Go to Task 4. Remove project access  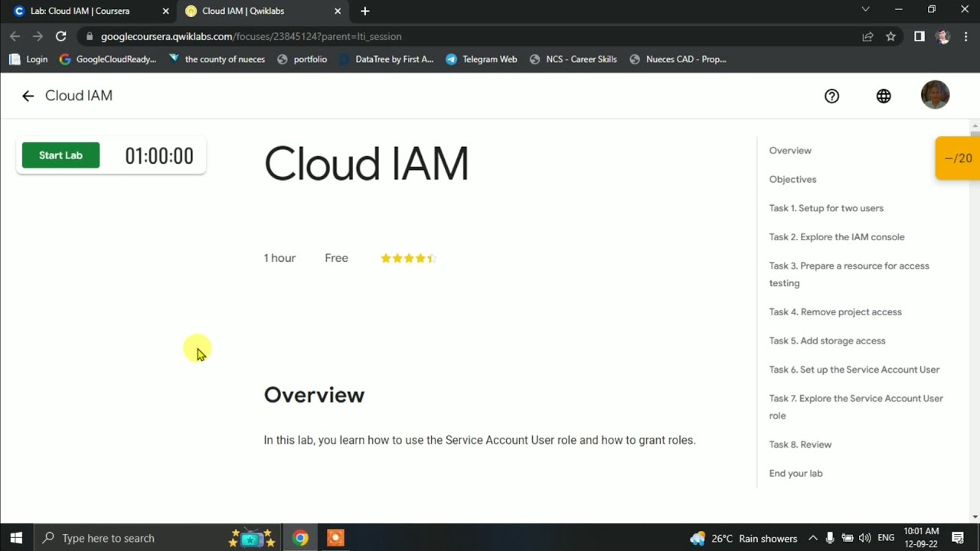(x=835, y=312)
